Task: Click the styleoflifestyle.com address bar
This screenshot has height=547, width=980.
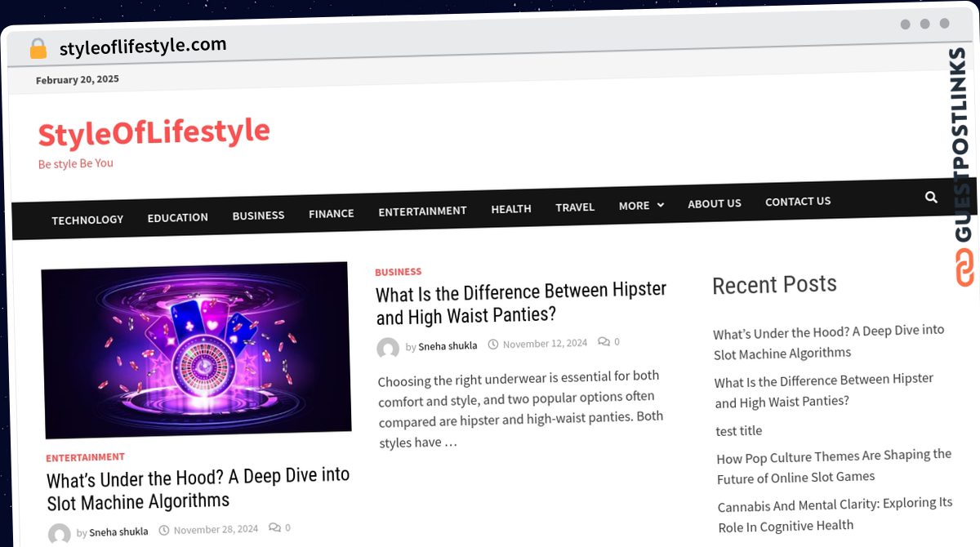Action: 143,47
